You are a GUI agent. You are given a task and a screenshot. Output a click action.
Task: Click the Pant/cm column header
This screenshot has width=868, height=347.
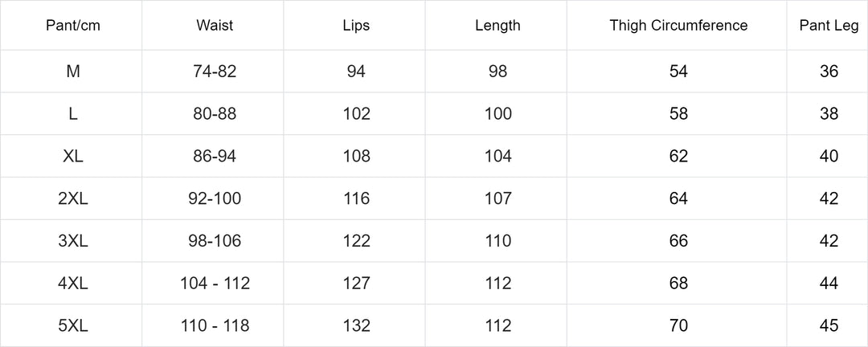(x=72, y=26)
